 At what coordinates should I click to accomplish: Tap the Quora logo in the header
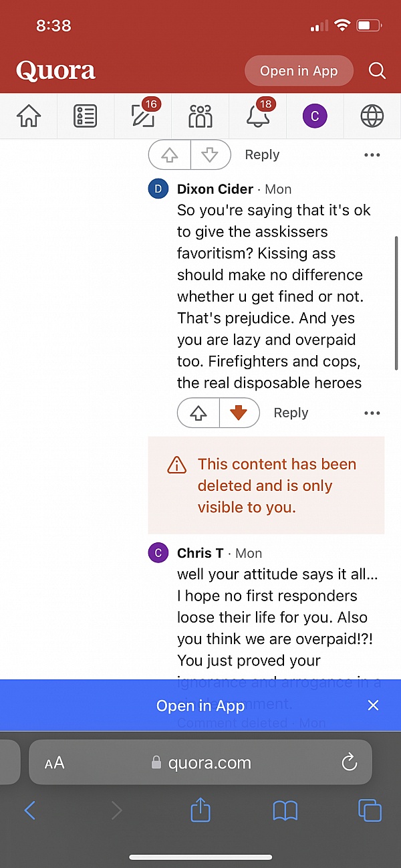coord(55,70)
